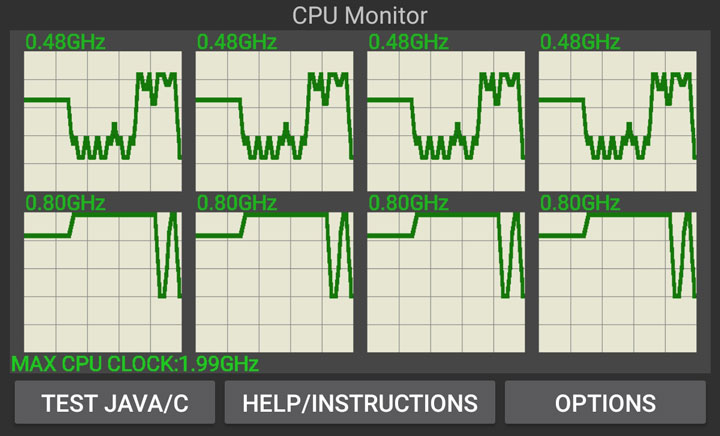Click the last 0.80GHz frequency label
This screenshot has width=720, height=436.
pos(580,203)
